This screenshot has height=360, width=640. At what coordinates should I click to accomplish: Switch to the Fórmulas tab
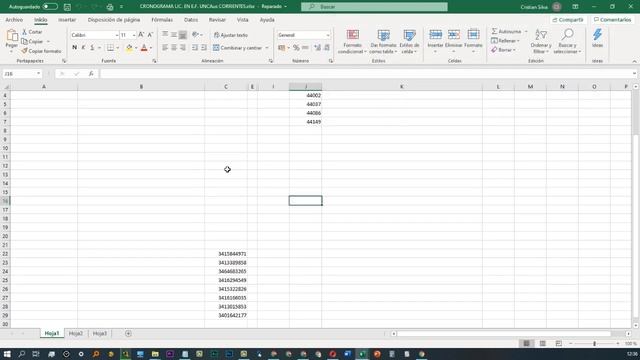(162, 20)
